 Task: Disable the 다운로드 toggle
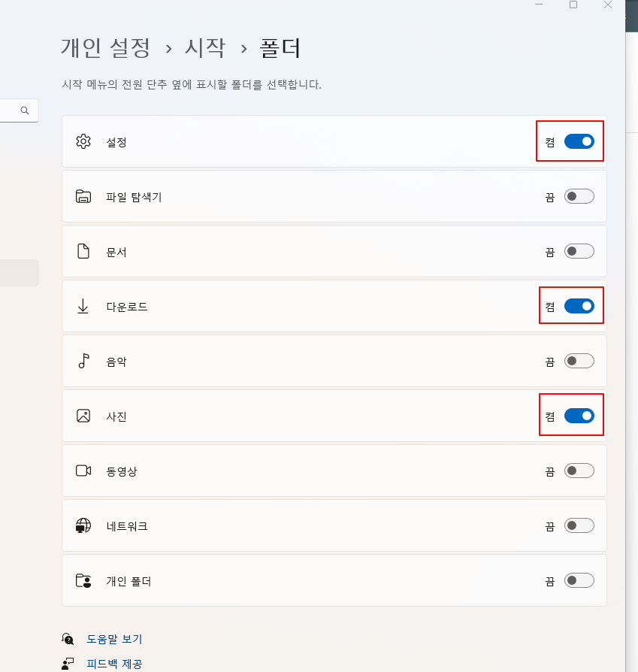click(x=579, y=306)
